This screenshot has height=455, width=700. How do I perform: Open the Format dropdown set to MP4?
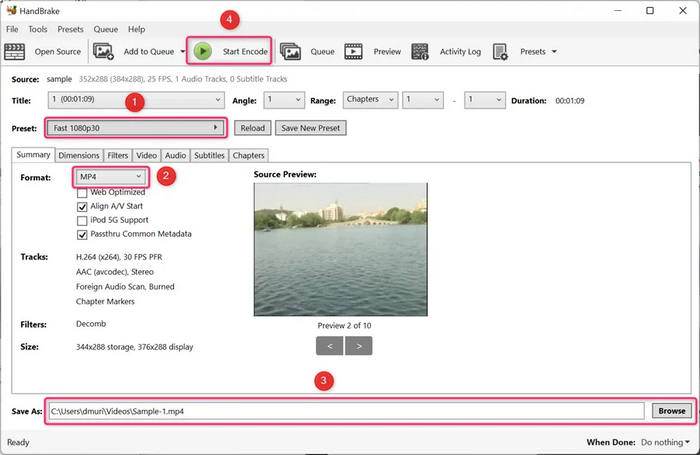pyautogui.click(x=110, y=177)
